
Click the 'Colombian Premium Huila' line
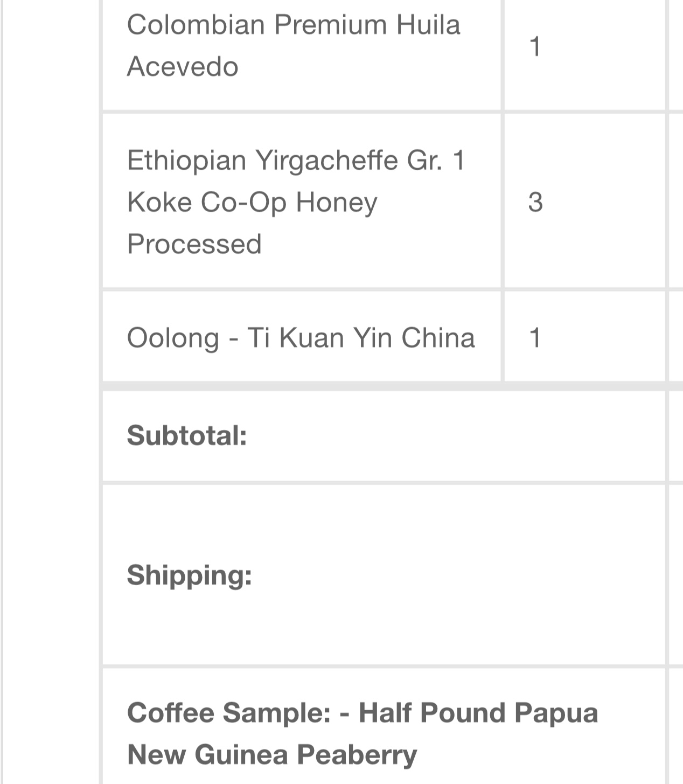click(x=294, y=25)
